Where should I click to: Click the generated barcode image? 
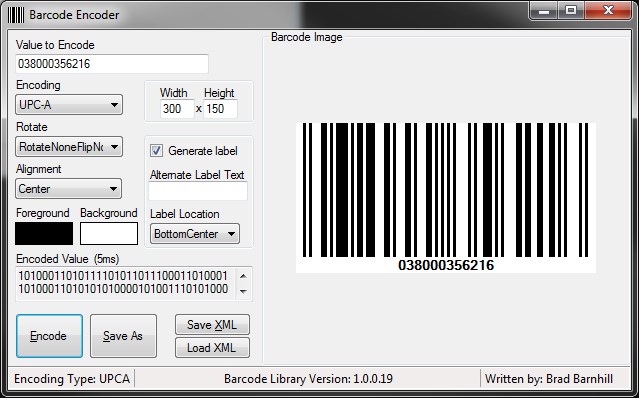pos(446,198)
